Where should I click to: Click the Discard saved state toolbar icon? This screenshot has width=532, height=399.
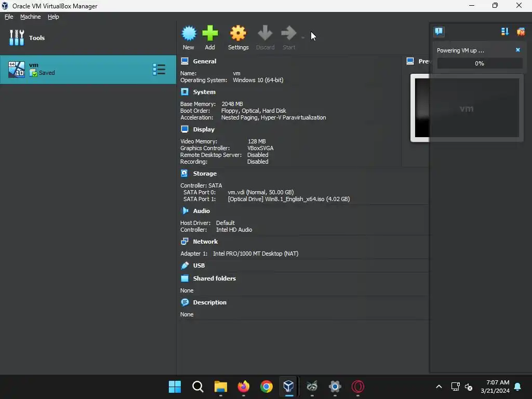click(265, 33)
